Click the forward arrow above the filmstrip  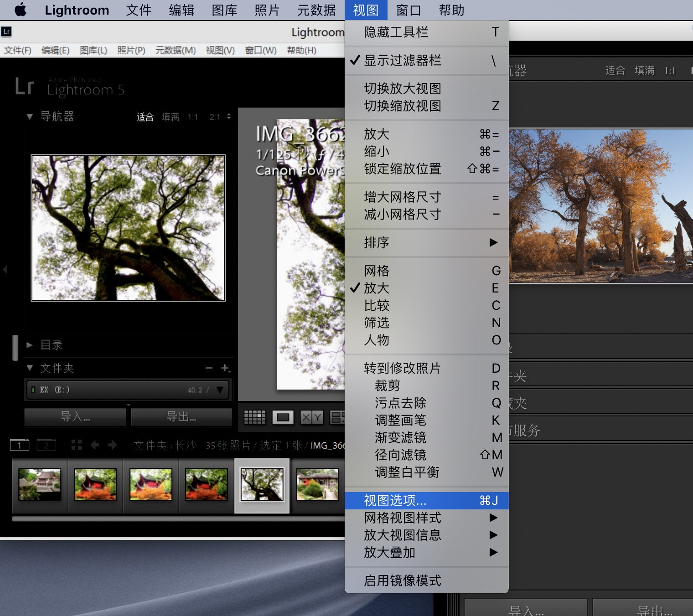112,445
